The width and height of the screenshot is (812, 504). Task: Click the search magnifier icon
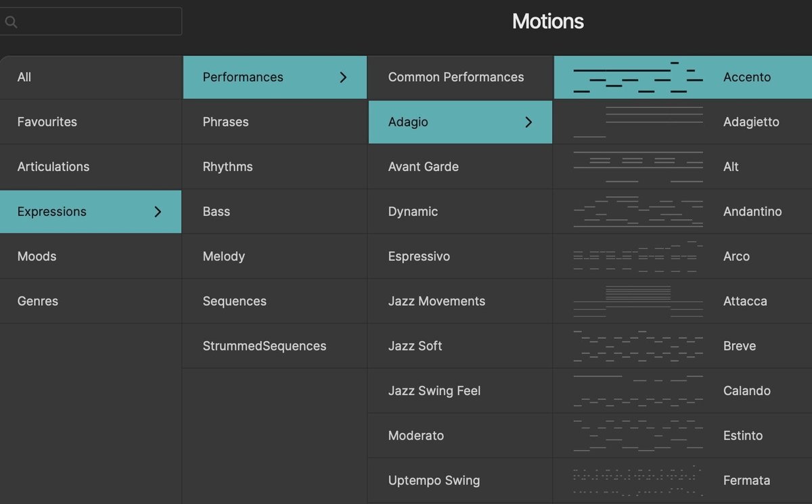(x=11, y=21)
